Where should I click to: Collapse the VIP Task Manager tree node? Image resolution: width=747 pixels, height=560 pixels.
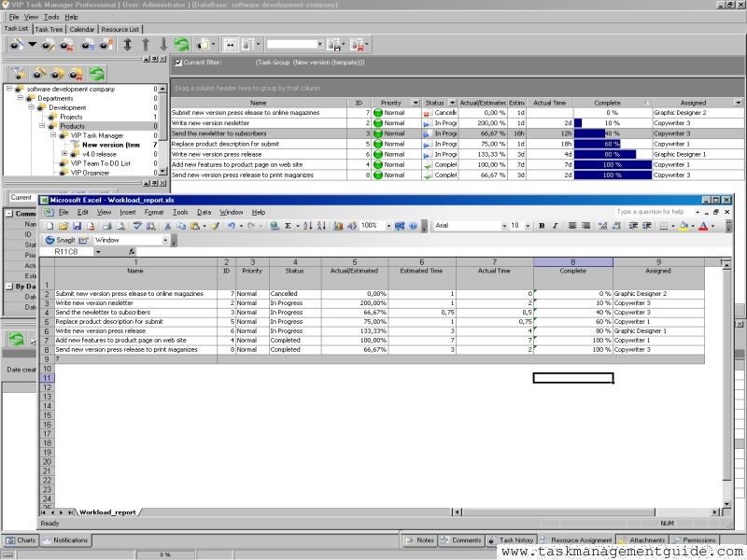coord(53,135)
